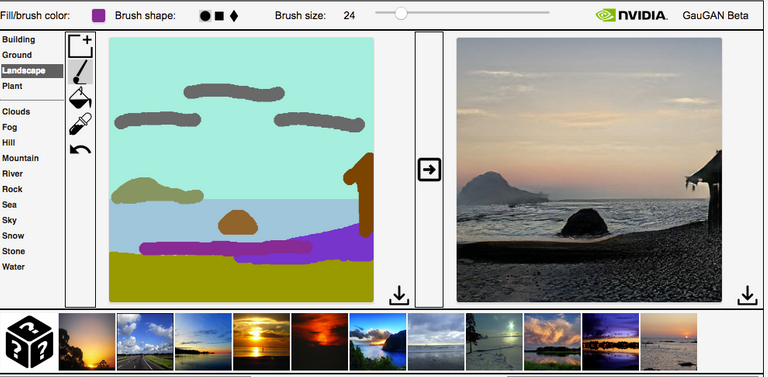This screenshot has width=768, height=377.
Task: Click the purple fill/brush color swatch
Action: pyautogui.click(x=98, y=16)
